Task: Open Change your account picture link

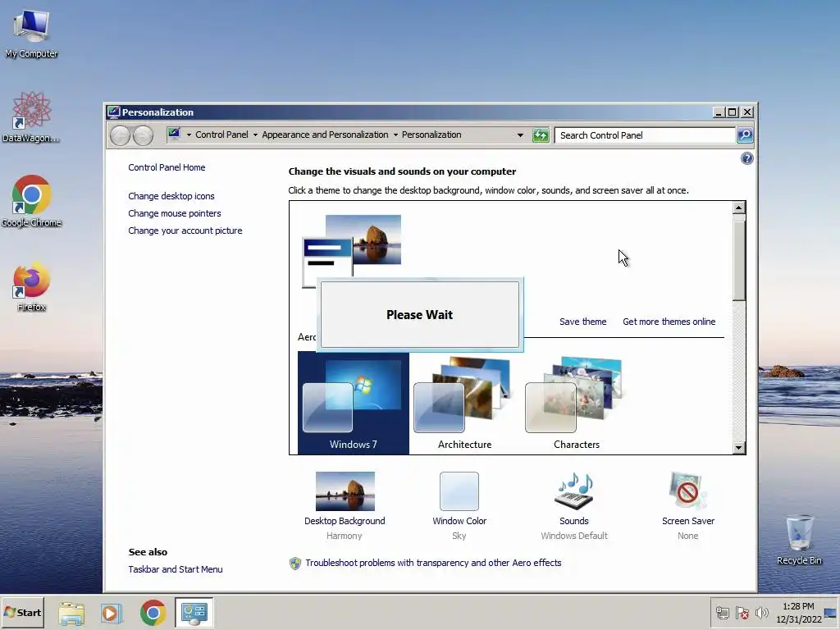Action: pyautogui.click(x=185, y=231)
